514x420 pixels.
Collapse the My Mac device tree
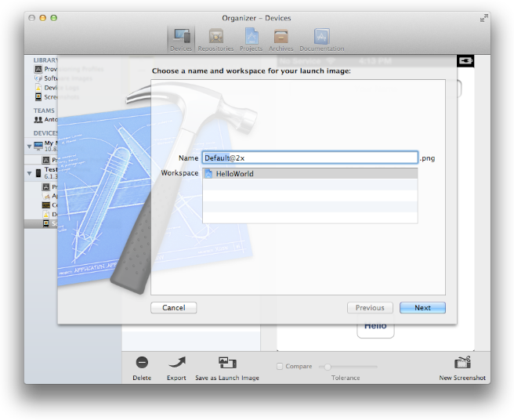click(30, 146)
